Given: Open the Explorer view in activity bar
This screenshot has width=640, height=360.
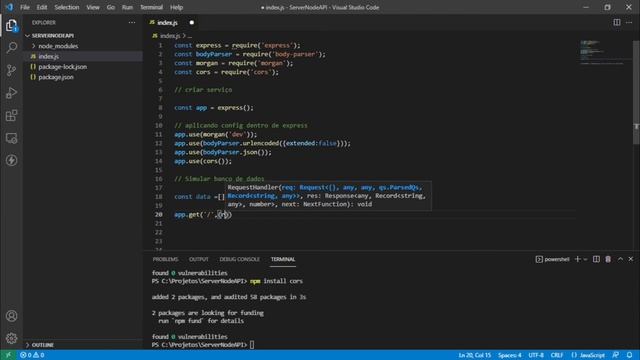Looking at the screenshot, I should (x=11, y=26).
